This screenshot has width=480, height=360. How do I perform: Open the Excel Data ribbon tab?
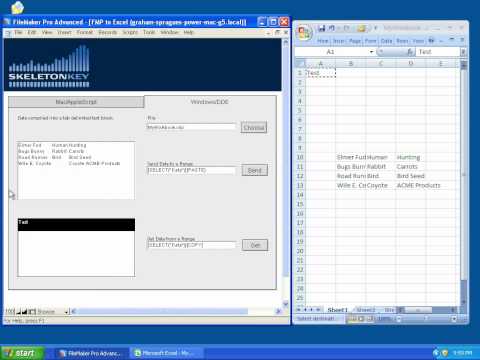tap(386, 41)
